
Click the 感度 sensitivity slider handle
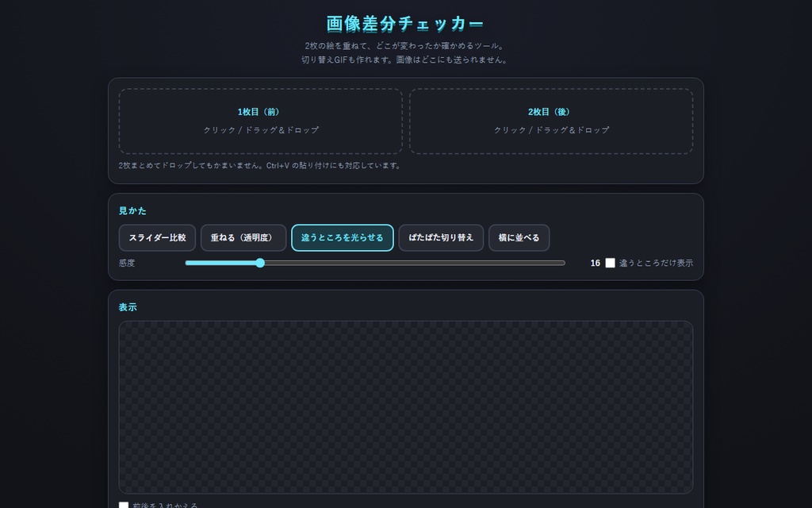coord(260,263)
